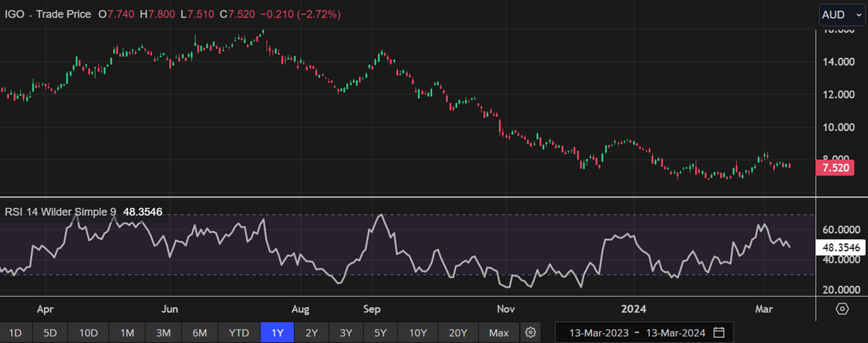Image resolution: width=868 pixels, height=343 pixels.
Task: Click the timeframe settings gear icon
Action: (530, 333)
